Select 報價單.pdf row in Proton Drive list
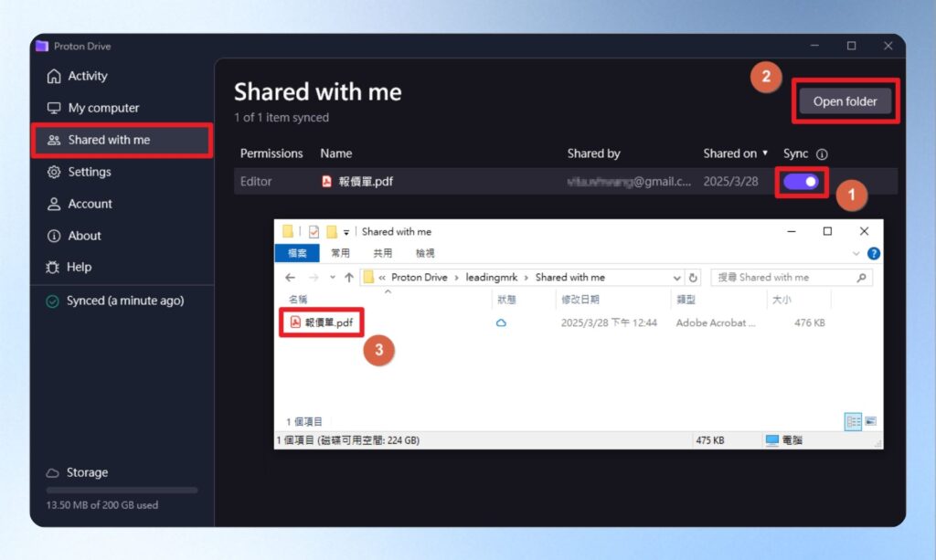The height and width of the screenshot is (560, 936). (565, 181)
